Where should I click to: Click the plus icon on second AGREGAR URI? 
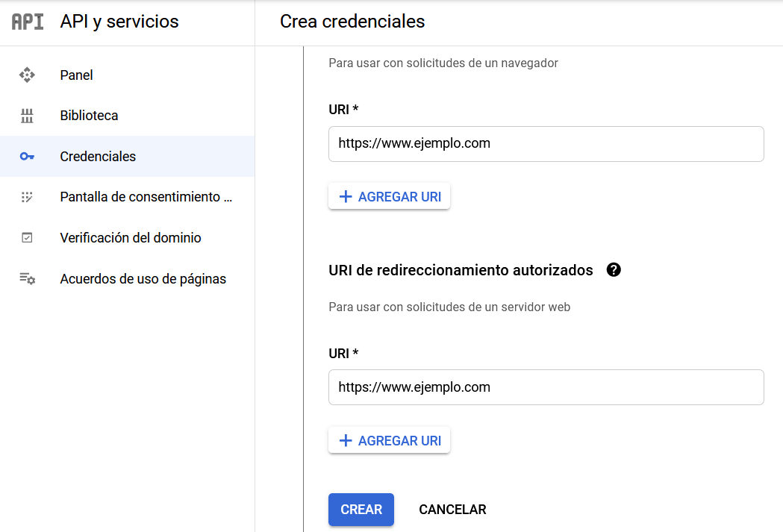345,439
